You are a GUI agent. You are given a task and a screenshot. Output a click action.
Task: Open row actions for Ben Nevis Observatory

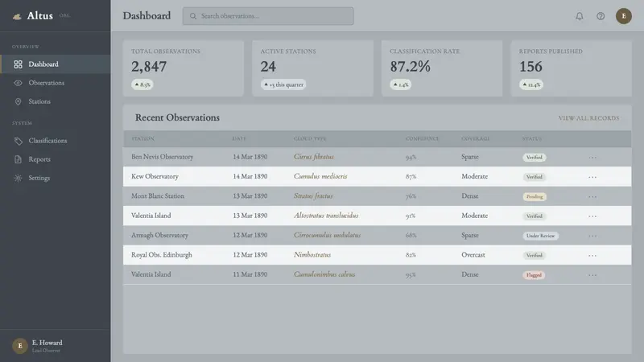[x=592, y=157]
